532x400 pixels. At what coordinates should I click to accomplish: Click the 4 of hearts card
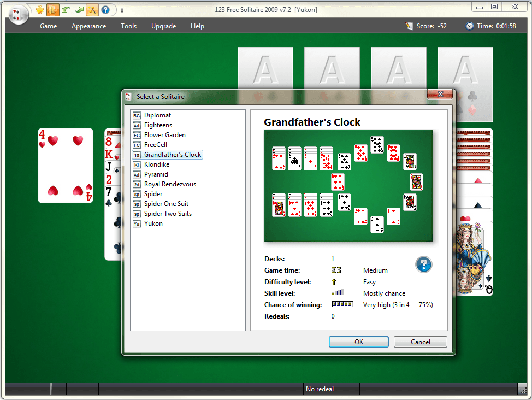pos(66,166)
